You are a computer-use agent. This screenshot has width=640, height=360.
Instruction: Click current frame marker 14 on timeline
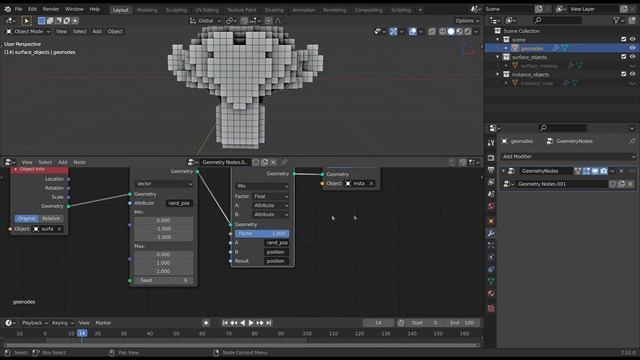coord(82,333)
